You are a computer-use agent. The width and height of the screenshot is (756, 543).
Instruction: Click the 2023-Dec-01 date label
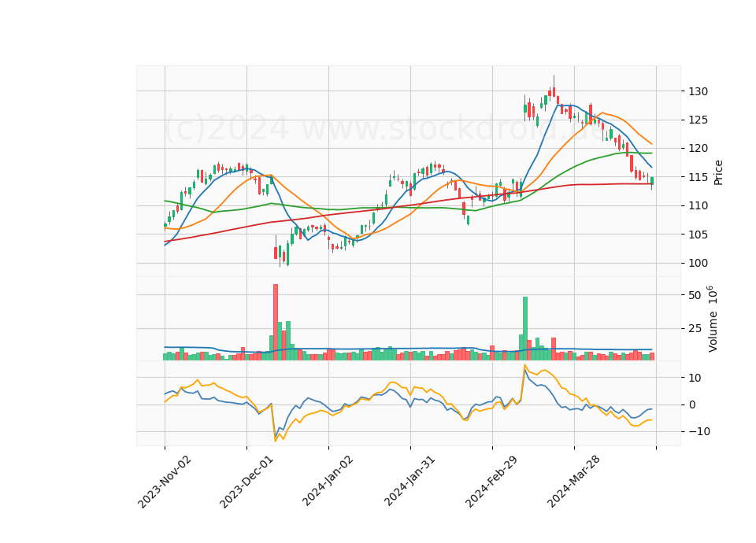(x=246, y=482)
